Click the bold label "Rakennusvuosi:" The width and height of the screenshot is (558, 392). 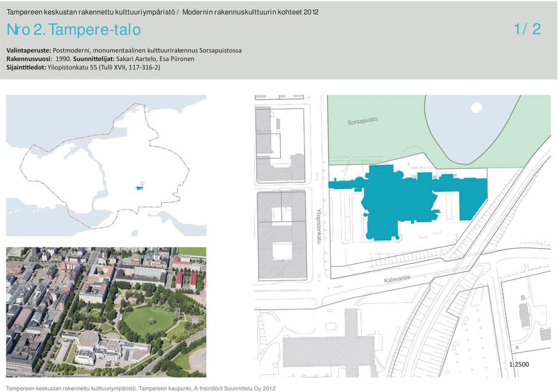pos(29,59)
